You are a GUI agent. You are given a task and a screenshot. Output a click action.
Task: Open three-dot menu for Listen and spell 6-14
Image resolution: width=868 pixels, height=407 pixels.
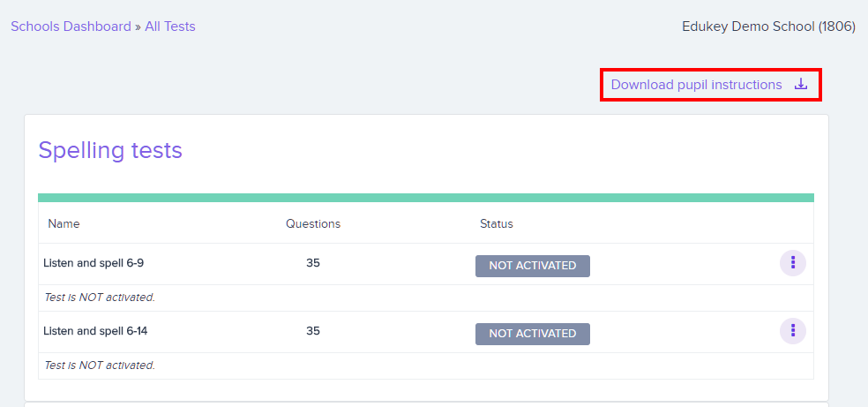(793, 331)
